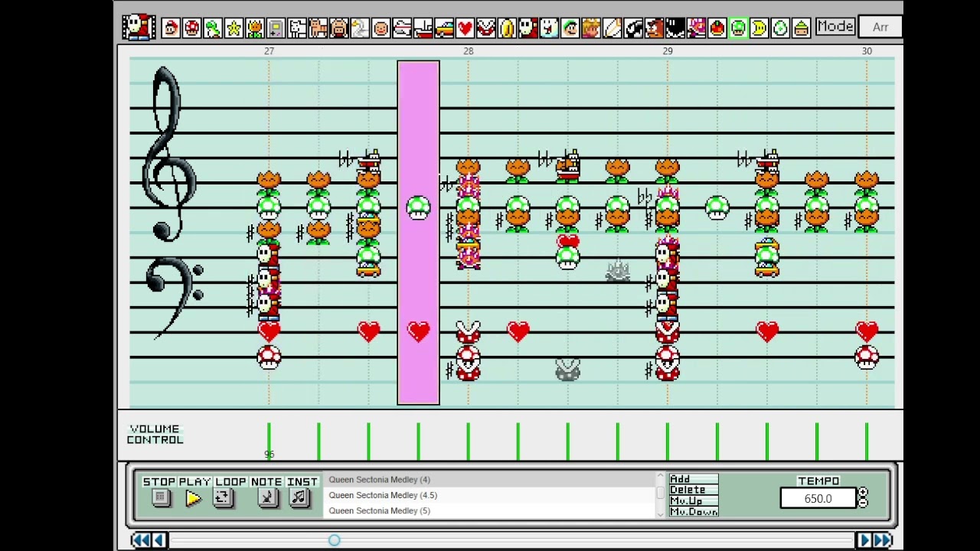Image resolution: width=980 pixels, height=551 pixels.
Task: Select Queen Sectonia Medley (4) in list
Action: tap(490, 480)
